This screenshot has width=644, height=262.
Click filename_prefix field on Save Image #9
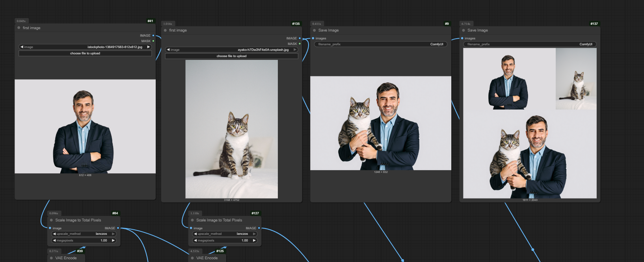[380, 44]
